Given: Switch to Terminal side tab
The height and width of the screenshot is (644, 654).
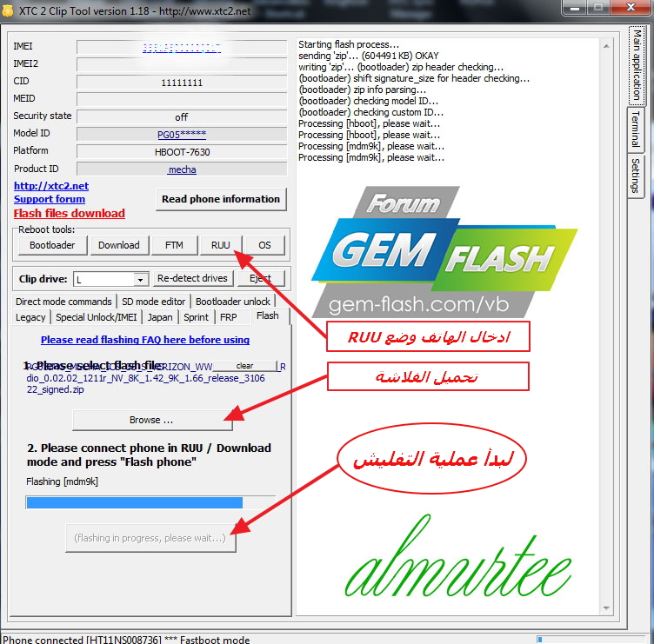Looking at the screenshot, I should (636, 129).
